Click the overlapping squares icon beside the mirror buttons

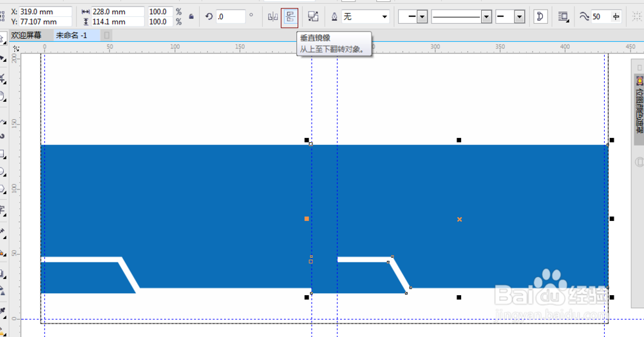[x=314, y=17]
